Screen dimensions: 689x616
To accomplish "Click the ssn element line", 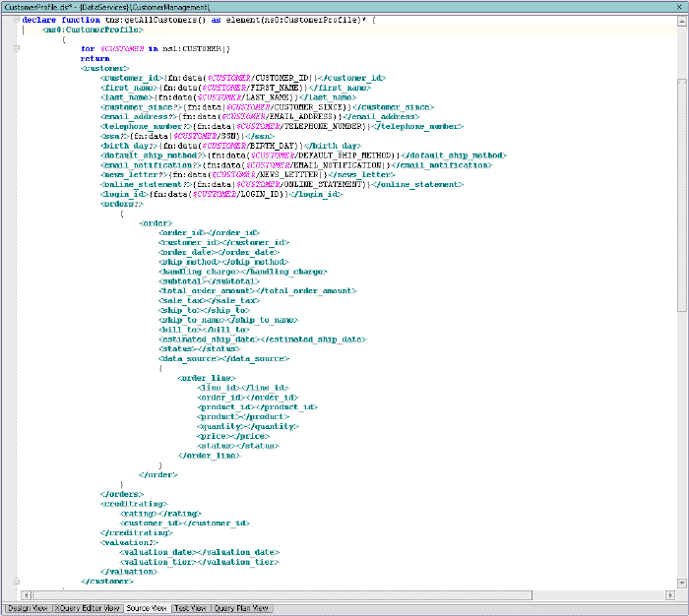I will coord(187,136).
